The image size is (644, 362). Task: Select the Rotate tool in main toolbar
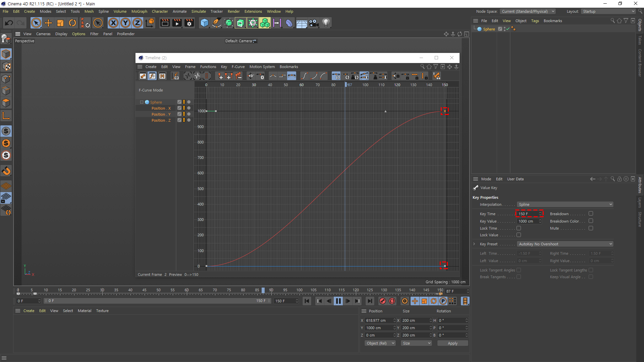click(72, 23)
